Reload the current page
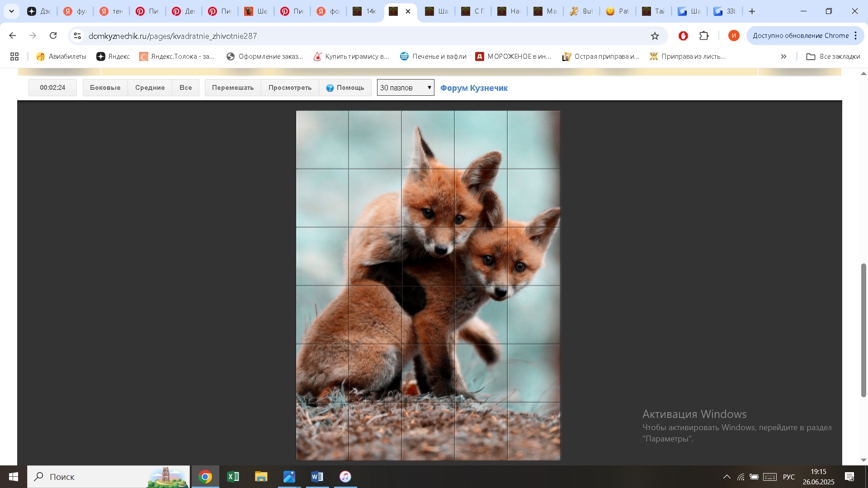 [x=53, y=36]
